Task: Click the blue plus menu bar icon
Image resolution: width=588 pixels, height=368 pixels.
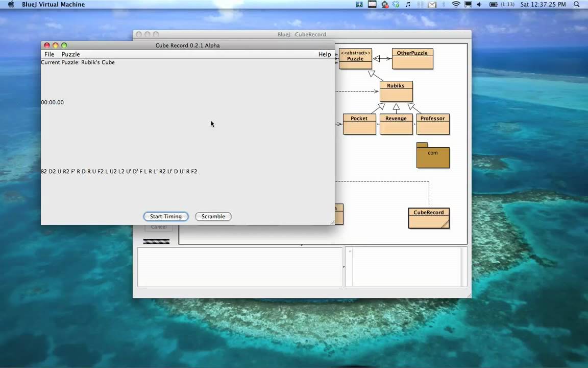Action: (x=359, y=5)
